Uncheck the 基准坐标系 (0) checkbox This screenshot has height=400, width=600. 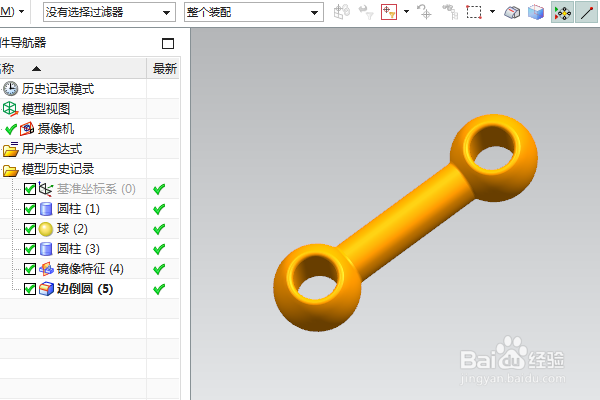coord(30,189)
